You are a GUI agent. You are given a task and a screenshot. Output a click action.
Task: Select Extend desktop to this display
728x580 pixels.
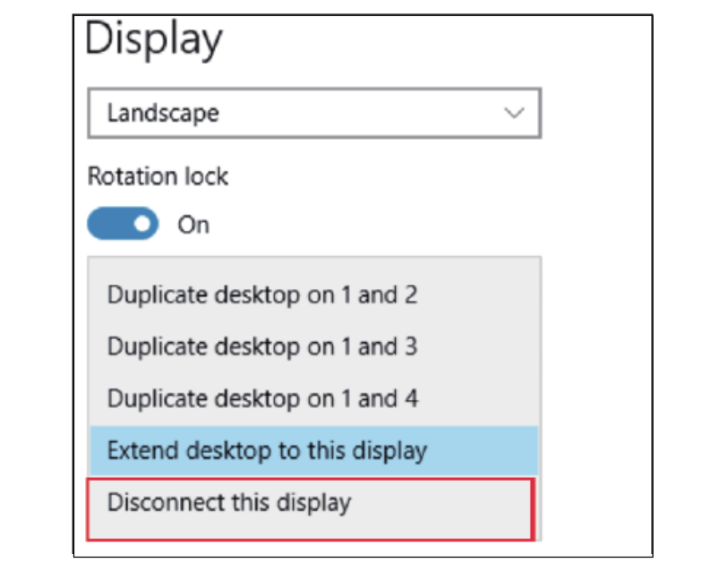[x=267, y=449]
